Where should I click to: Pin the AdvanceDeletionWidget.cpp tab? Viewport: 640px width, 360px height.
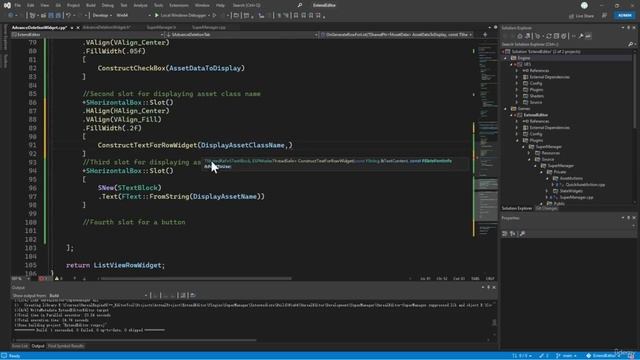tap(72, 28)
